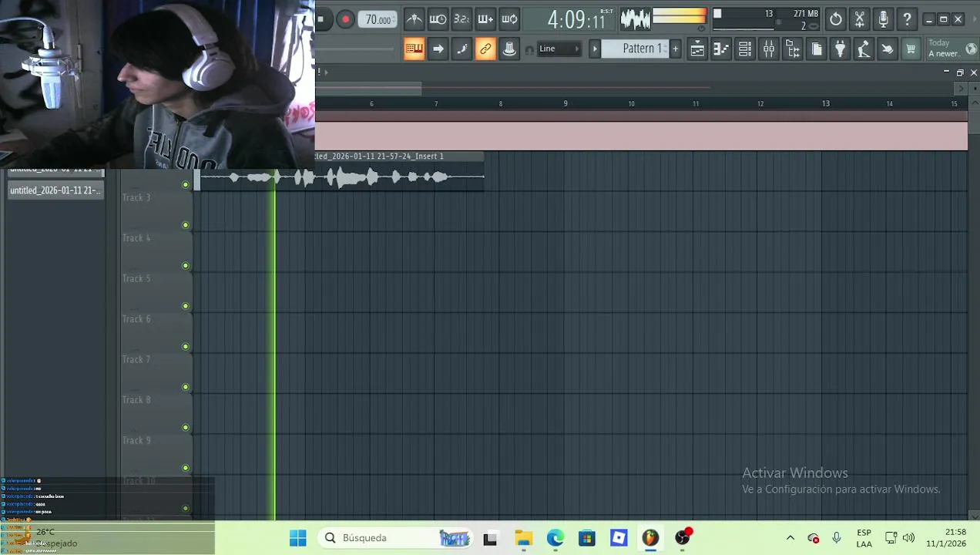
Task: Click the output peak meter
Action: coord(680,17)
